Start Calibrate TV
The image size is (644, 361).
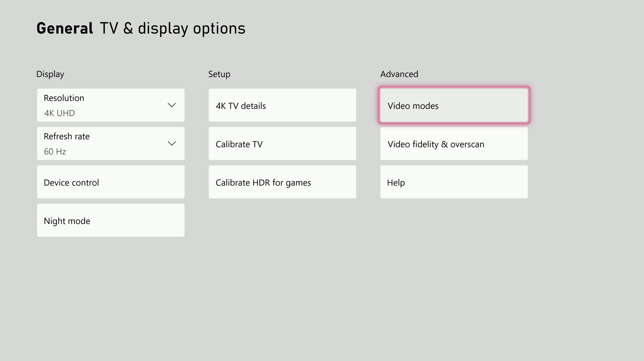pos(282,144)
